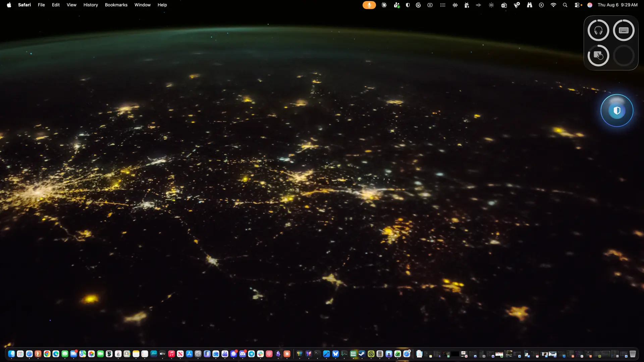
Task: Open Terminal from the Dock
Action: (317, 354)
